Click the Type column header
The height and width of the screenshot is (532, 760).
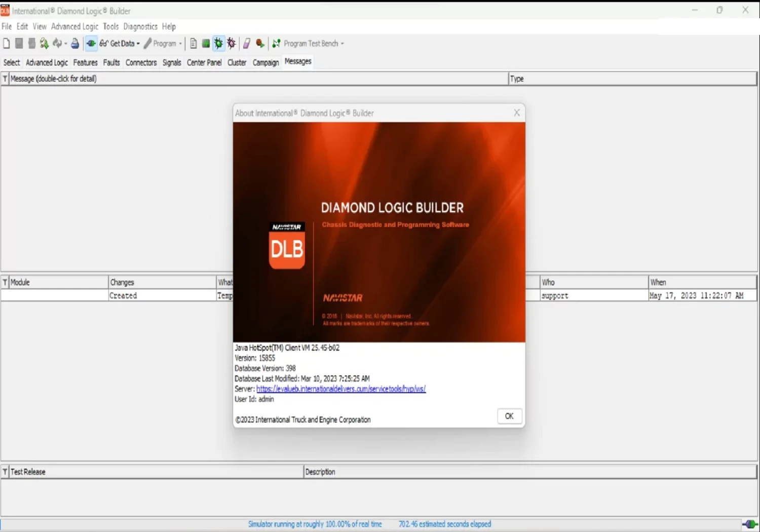tap(633, 79)
